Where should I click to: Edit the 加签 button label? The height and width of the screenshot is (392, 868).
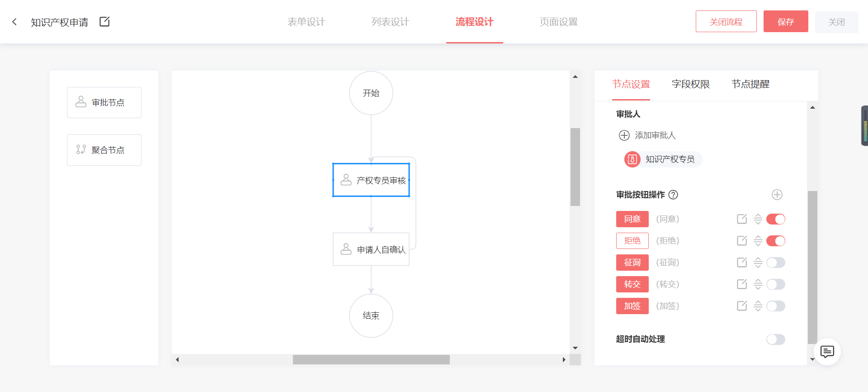742,306
